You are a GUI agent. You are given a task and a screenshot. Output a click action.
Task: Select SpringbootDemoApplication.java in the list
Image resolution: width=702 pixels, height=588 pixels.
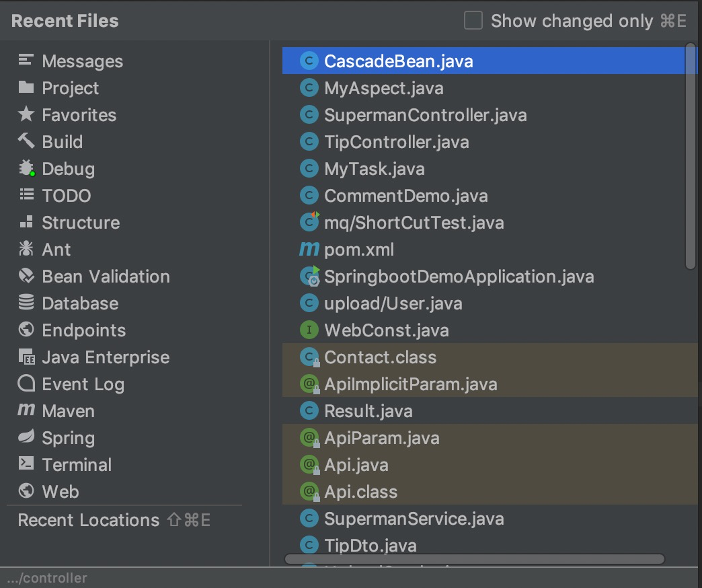pos(459,277)
